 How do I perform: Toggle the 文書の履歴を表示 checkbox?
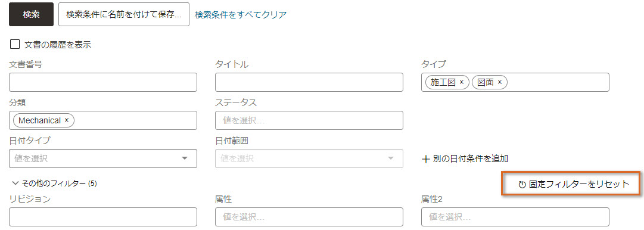[15, 44]
